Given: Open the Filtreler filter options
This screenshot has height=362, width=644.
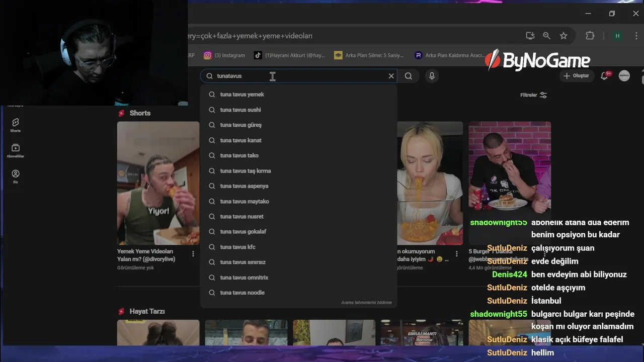Looking at the screenshot, I should [533, 95].
